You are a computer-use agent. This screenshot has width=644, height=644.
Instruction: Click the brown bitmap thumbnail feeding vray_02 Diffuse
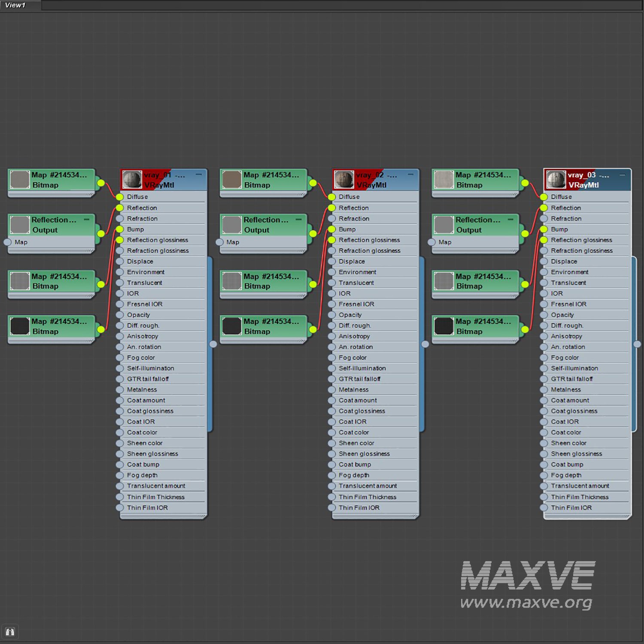point(232,179)
